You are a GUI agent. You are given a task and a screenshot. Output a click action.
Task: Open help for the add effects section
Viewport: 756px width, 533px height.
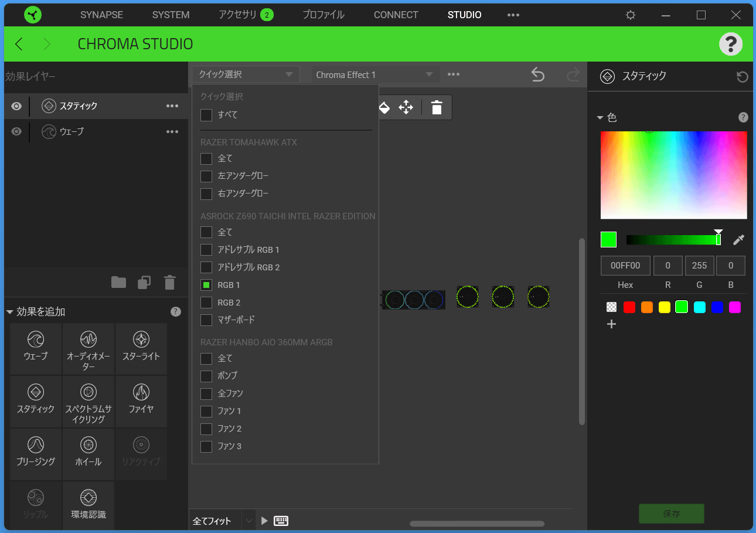pos(175,311)
